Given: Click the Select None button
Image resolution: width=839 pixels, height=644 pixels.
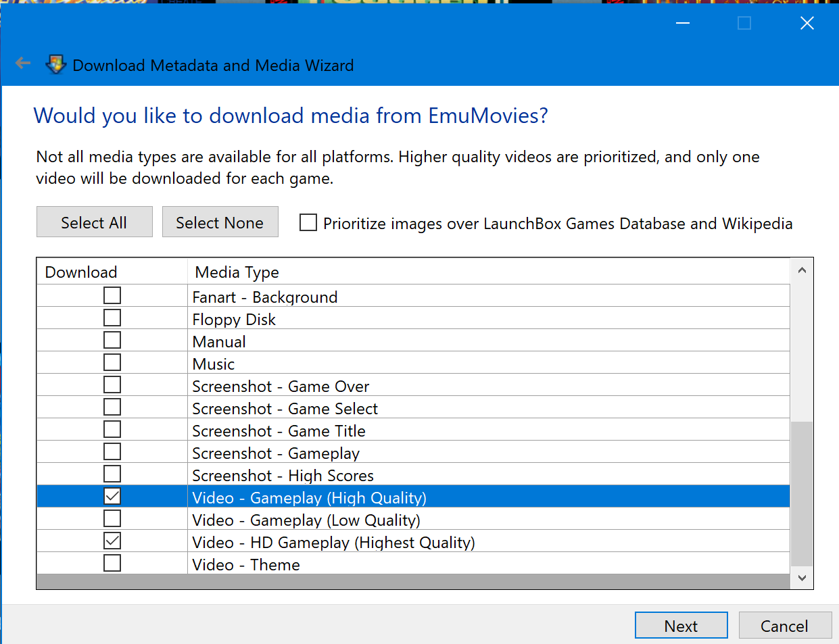Looking at the screenshot, I should (x=220, y=222).
